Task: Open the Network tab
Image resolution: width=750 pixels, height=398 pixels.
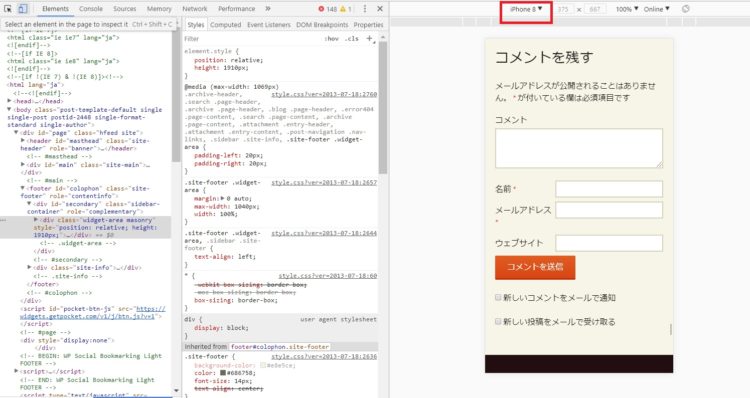Action: tap(195, 9)
